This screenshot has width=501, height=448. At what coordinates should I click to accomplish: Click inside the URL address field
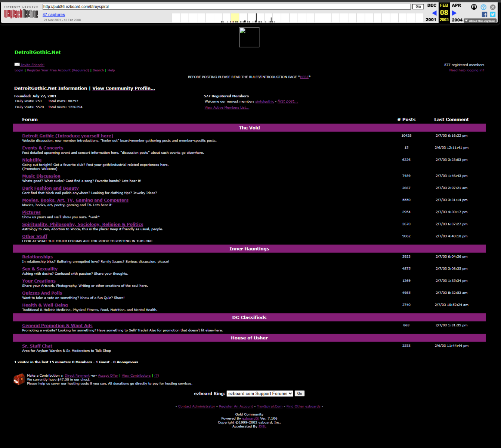[x=224, y=6]
